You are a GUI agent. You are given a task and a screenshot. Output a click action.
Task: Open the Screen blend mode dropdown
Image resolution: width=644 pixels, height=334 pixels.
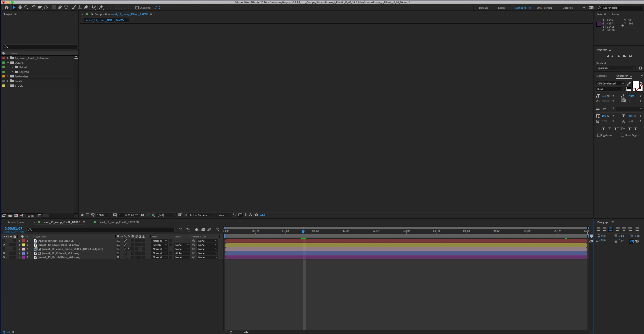(x=160, y=245)
